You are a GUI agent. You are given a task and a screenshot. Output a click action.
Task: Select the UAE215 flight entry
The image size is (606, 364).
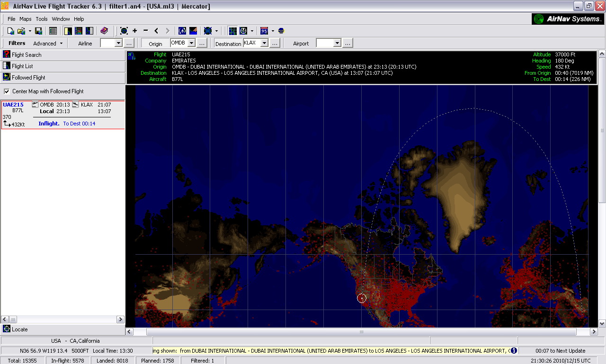[x=62, y=114]
